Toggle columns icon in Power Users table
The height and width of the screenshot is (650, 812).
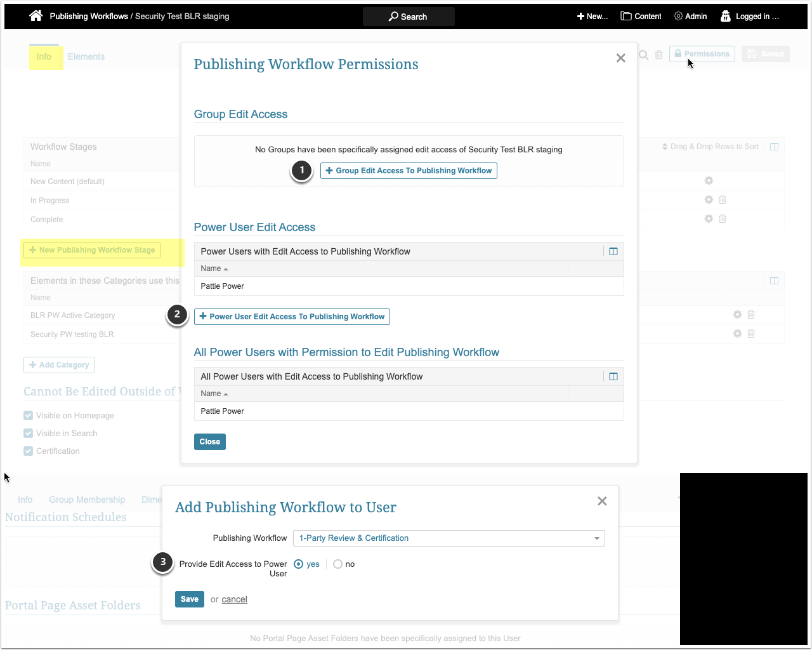[x=613, y=251]
